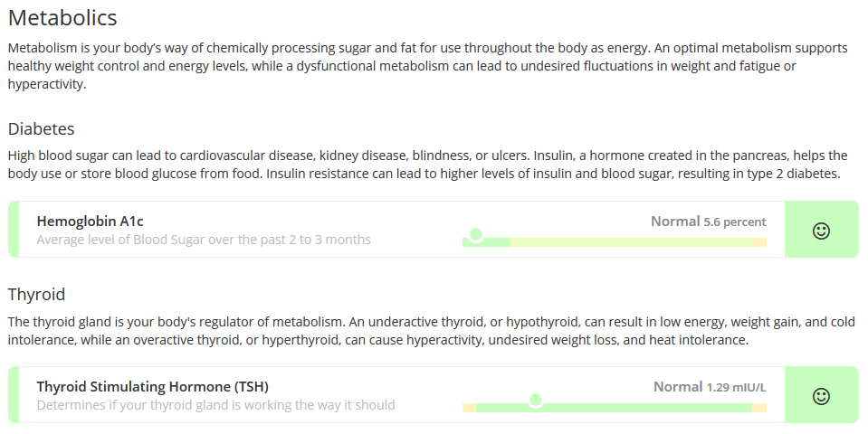Click the left green stripe of Hemoglobin card

coord(14,230)
